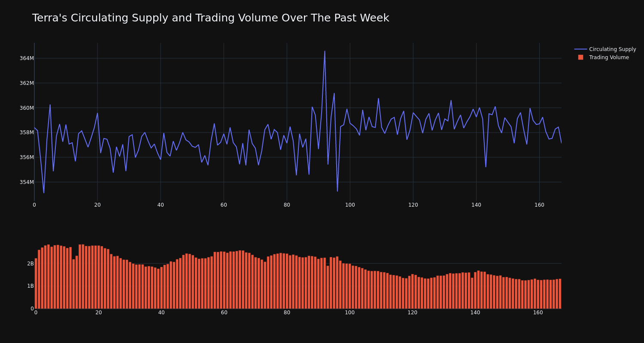Click x-axis label 20 under volume bars
Viewport: 644px width, 343px height.
click(x=99, y=313)
